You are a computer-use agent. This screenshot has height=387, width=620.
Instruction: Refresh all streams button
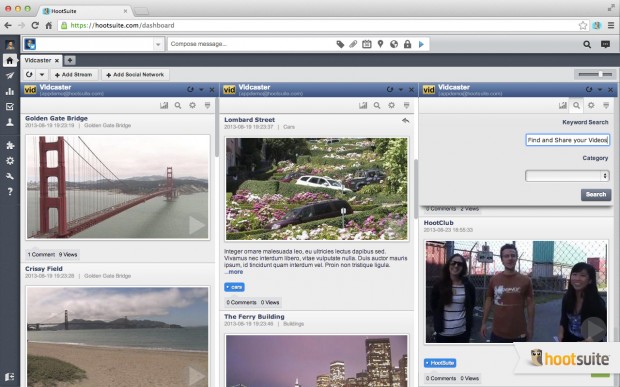[29, 74]
